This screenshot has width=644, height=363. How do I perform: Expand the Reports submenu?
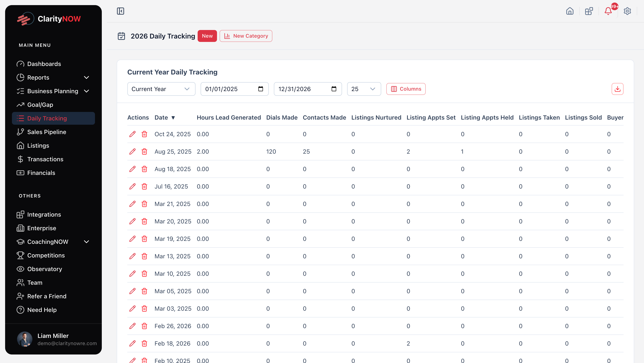(x=86, y=77)
